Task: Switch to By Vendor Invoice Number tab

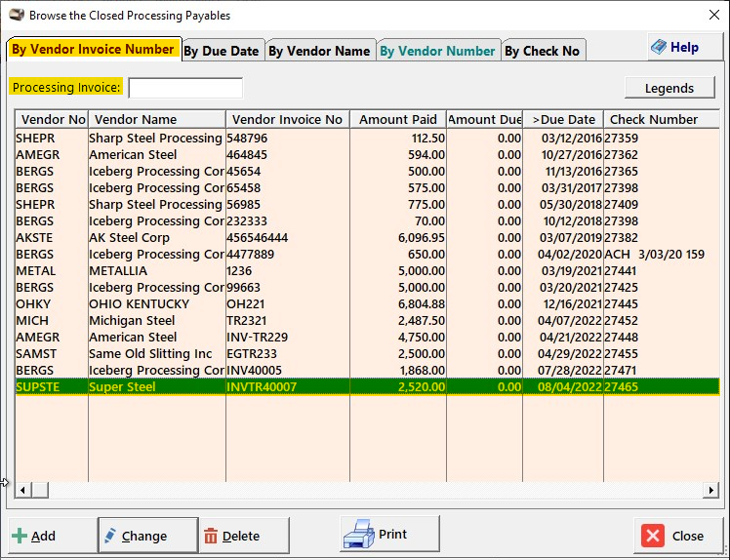Action: (x=93, y=49)
